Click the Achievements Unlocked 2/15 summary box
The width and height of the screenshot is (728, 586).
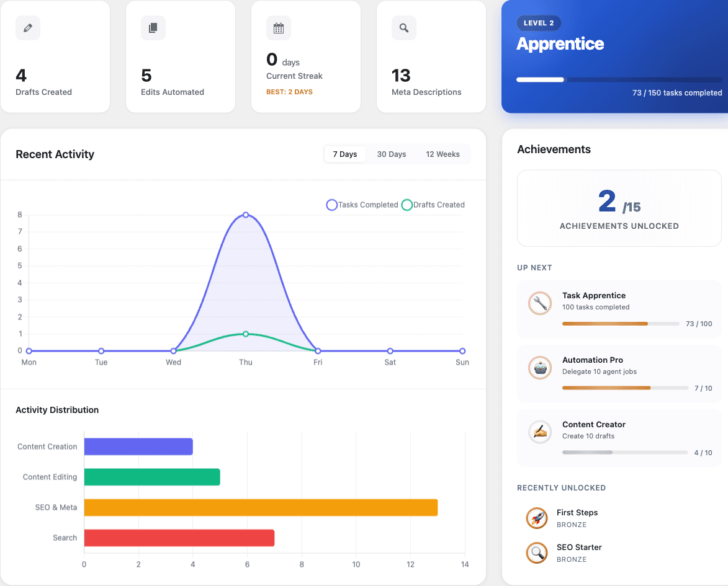(x=619, y=208)
